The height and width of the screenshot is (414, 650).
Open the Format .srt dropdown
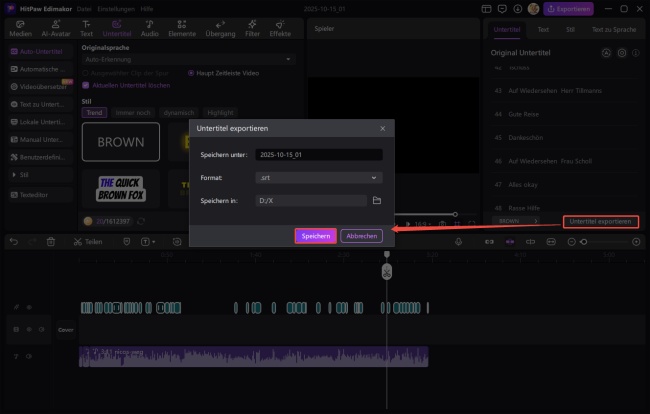317,177
